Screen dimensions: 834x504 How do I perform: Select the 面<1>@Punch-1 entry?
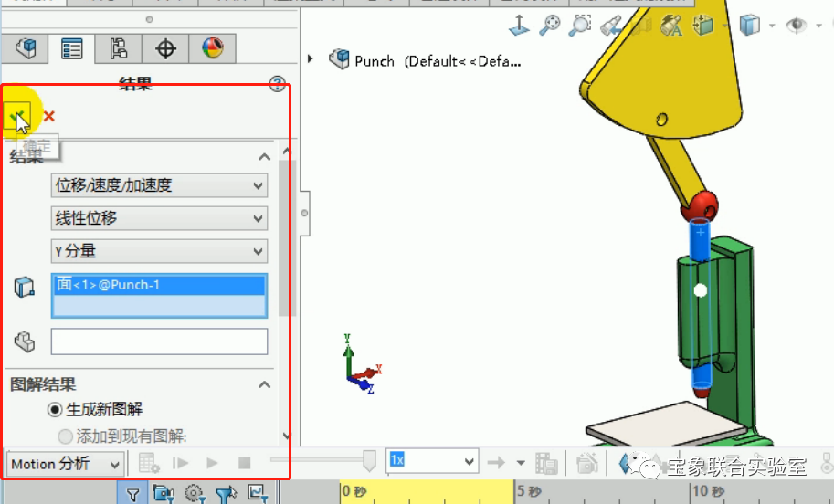(x=159, y=285)
